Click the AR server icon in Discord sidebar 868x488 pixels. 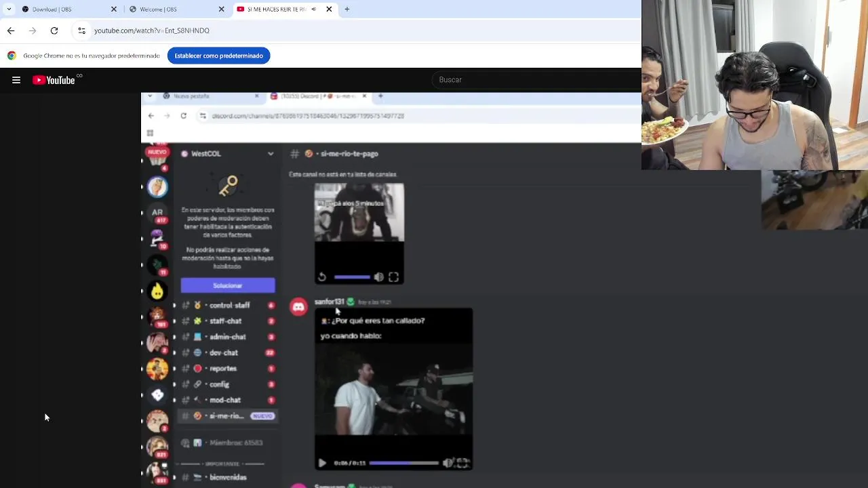pos(157,213)
